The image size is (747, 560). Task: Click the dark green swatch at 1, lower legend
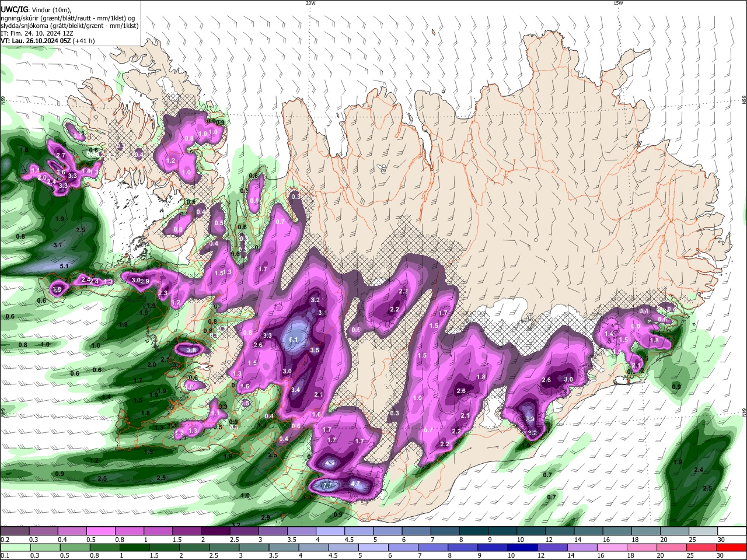click(135, 547)
